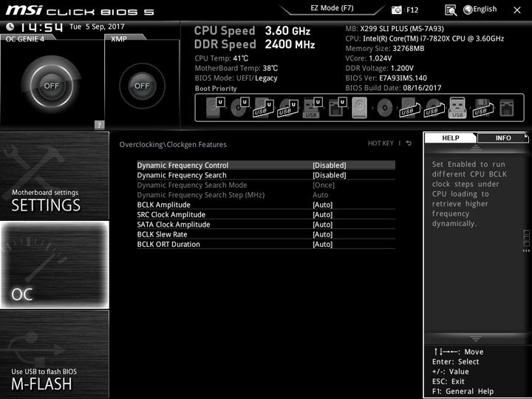Click the BIOS Ver E7A93IMS.140 text
This screenshot has width=532, height=399.
pos(386,78)
